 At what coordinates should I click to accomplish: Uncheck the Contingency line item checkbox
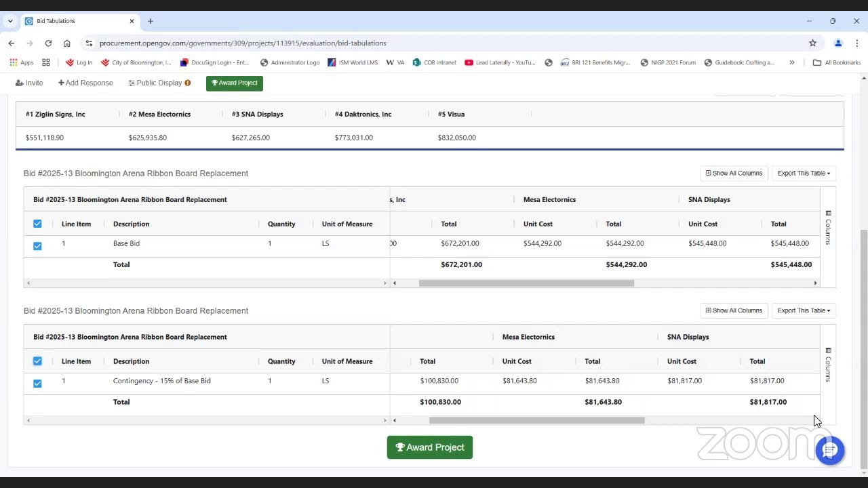pyautogui.click(x=37, y=384)
